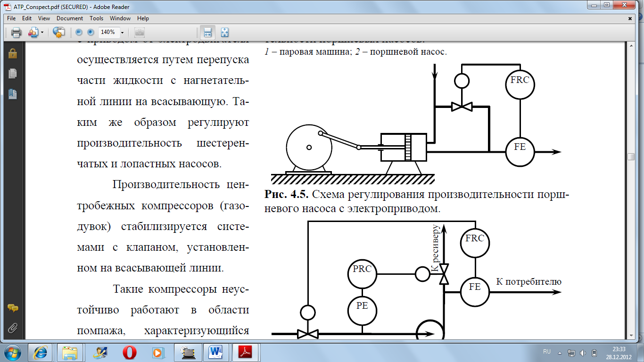Viewport: 644px width, 362px height.
Task: Click the toolbar grip before Print icon
Action: (x=6, y=33)
